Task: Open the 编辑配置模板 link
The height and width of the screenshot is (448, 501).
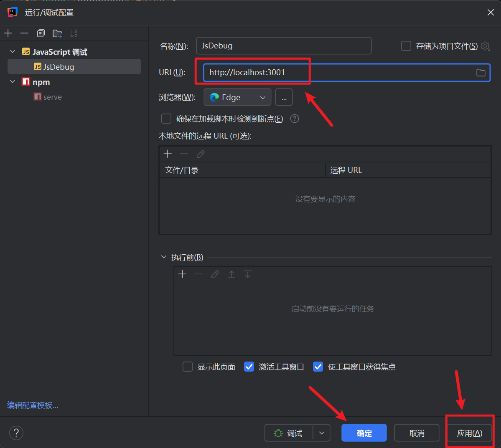Action: pyautogui.click(x=33, y=405)
